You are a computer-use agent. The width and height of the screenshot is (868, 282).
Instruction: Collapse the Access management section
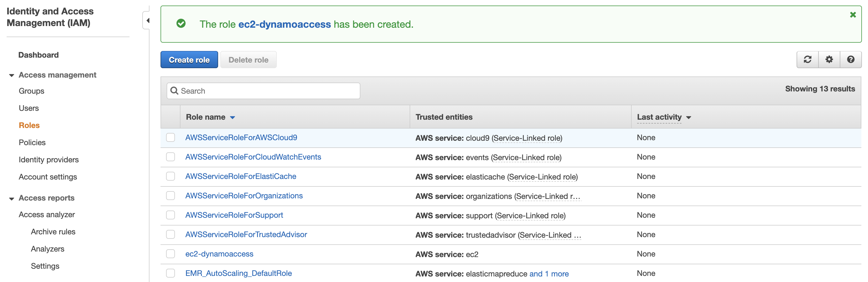coord(11,75)
